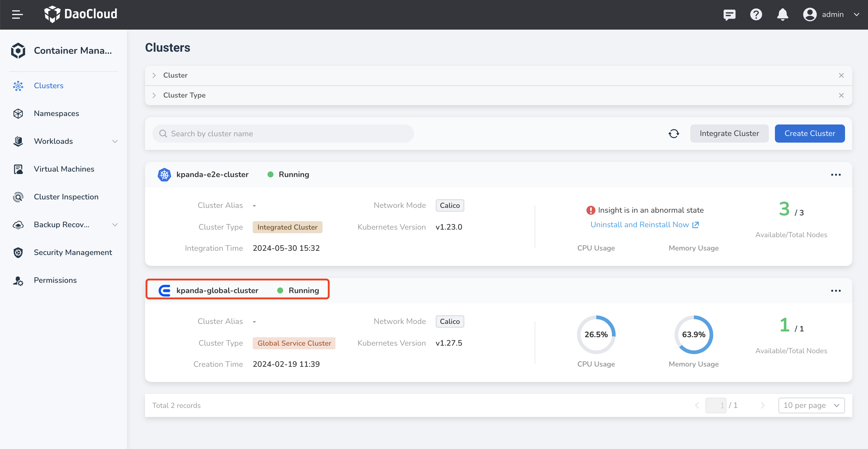Click the Cluster Inspection sidebar icon

[18, 197]
